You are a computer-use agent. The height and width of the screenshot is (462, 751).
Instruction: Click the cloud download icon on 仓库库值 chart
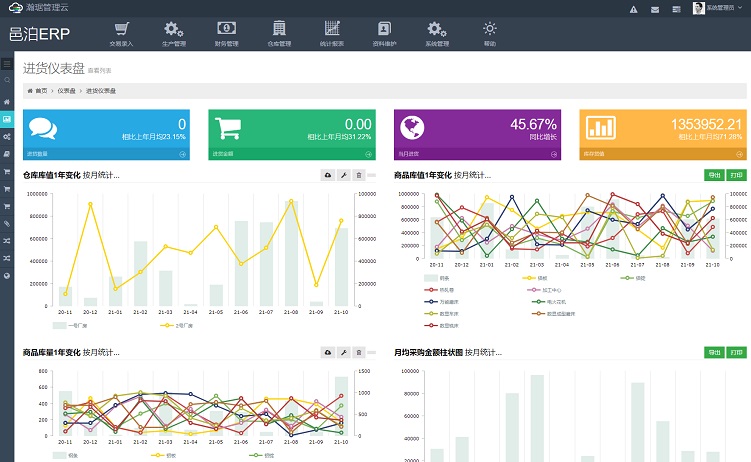(x=327, y=175)
